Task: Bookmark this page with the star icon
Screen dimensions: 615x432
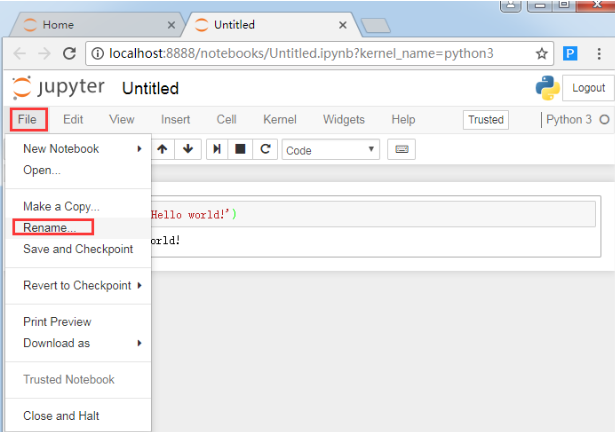Action: point(542,53)
